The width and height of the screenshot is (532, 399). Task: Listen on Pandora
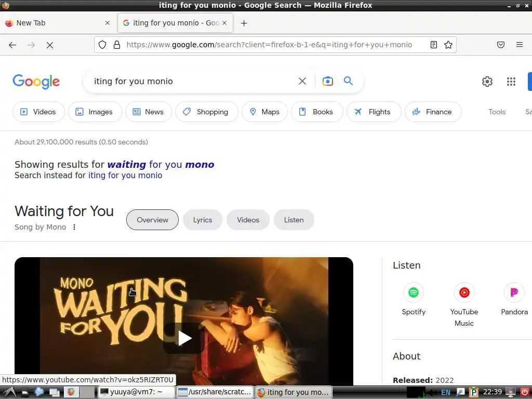[x=514, y=299]
